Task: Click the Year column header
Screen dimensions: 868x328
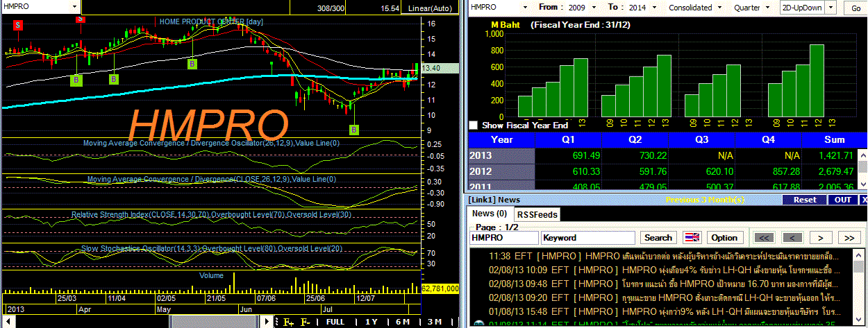Action: tap(501, 139)
